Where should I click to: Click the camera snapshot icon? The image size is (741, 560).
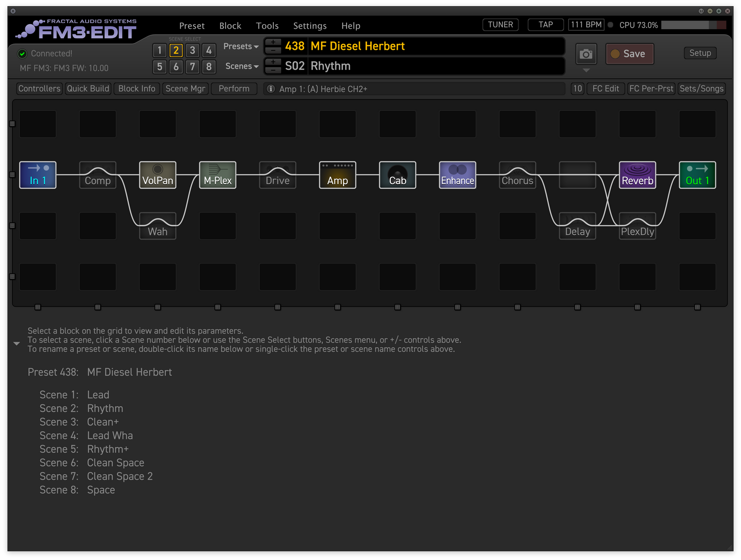click(x=586, y=54)
